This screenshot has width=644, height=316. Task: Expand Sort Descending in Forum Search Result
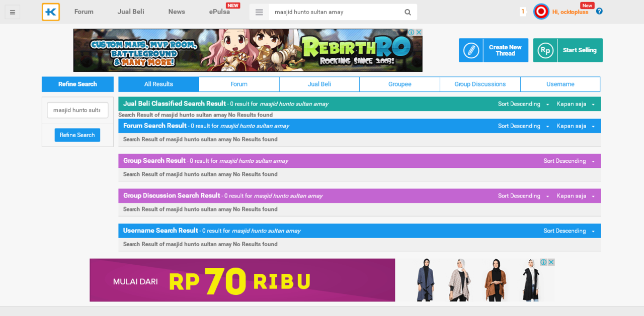point(523,126)
